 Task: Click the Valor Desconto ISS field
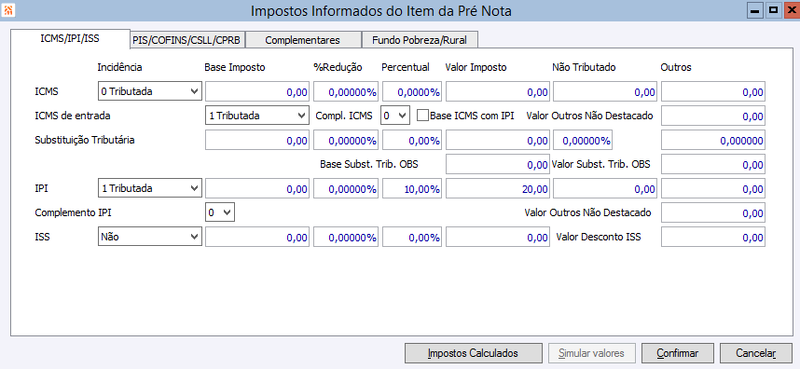click(713, 237)
